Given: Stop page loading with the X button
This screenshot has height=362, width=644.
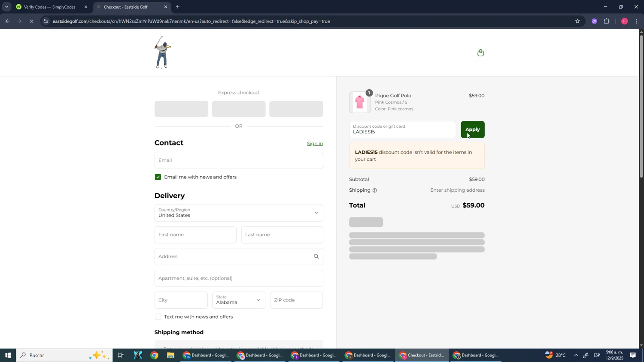Looking at the screenshot, I should 31,21.
